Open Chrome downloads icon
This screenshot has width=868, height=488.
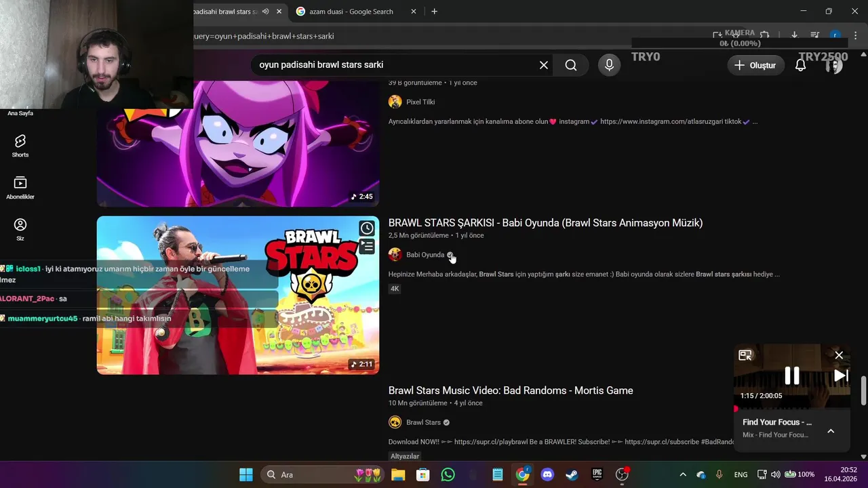(794, 35)
